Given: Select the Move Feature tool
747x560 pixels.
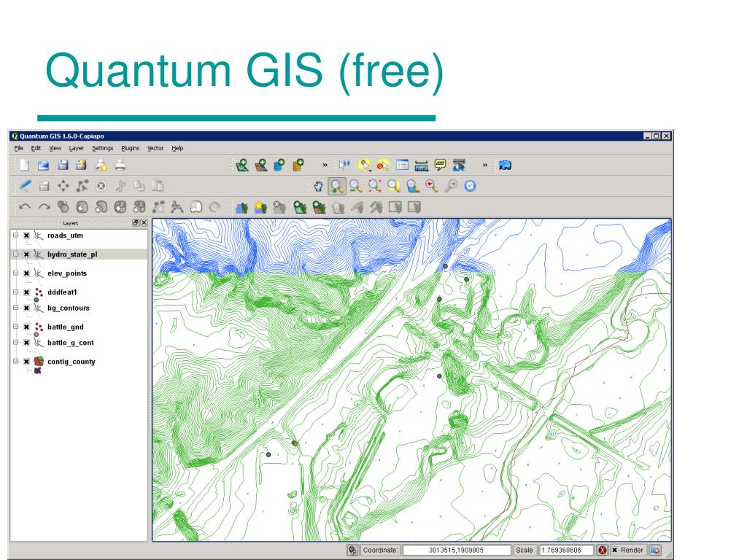Looking at the screenshot, I should point(63,186).
